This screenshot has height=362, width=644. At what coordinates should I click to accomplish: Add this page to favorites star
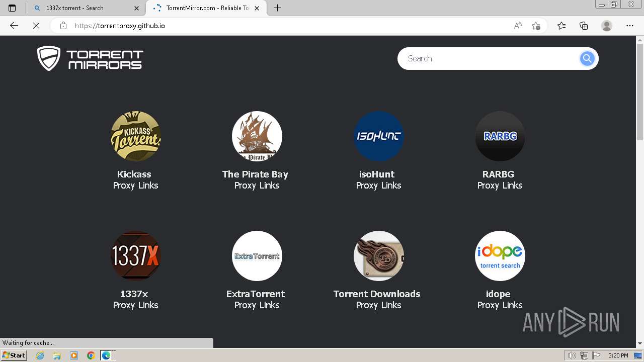click(x=536, y=26)
